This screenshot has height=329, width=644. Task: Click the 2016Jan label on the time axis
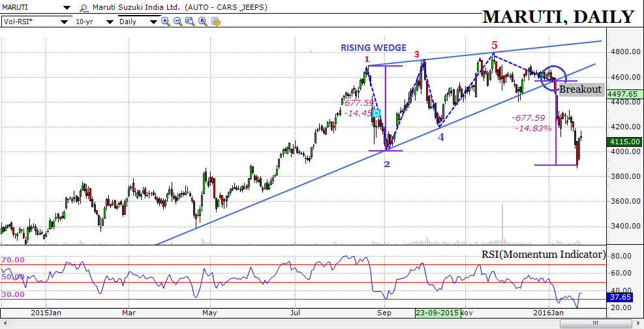click(x=549, y=313)
